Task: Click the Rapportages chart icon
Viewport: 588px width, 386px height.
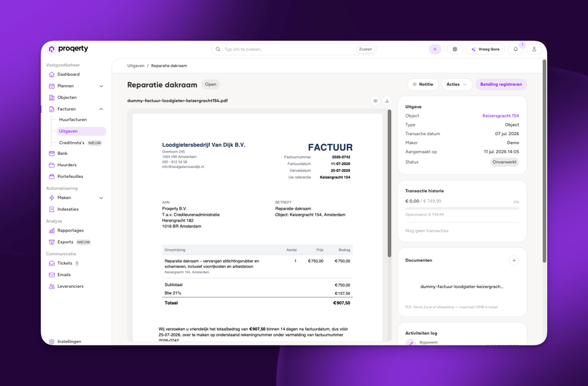Action: click(x=52, y=230)
